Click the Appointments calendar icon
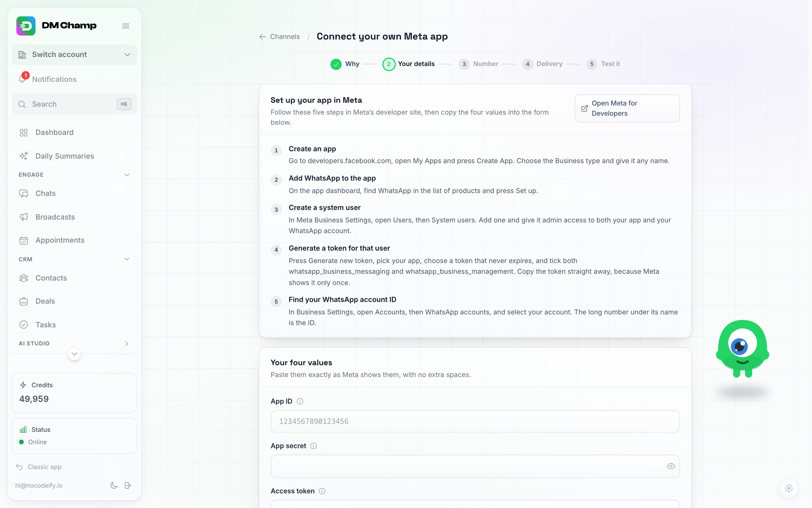The image size is (812, 508). pyautogui.click(x=23, y=240)
